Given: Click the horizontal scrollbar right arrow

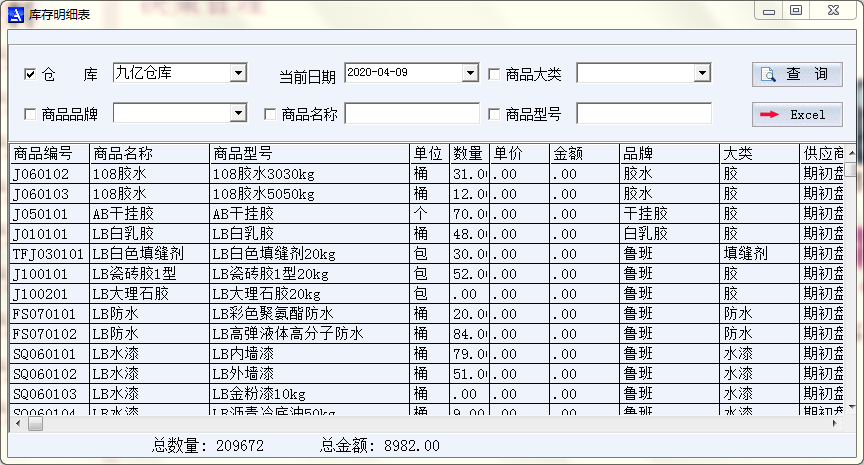Looking at the screenshot, I should [835, 424].
